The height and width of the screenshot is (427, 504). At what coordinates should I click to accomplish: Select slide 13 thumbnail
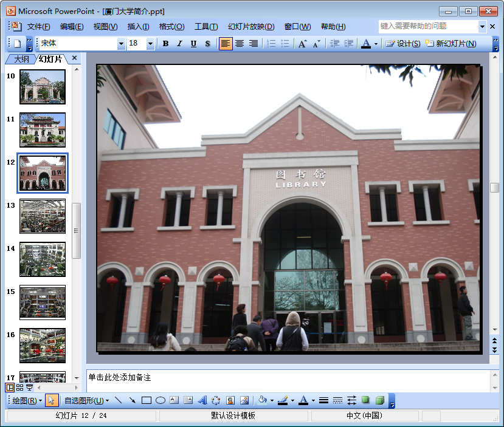tap(43, 216)
